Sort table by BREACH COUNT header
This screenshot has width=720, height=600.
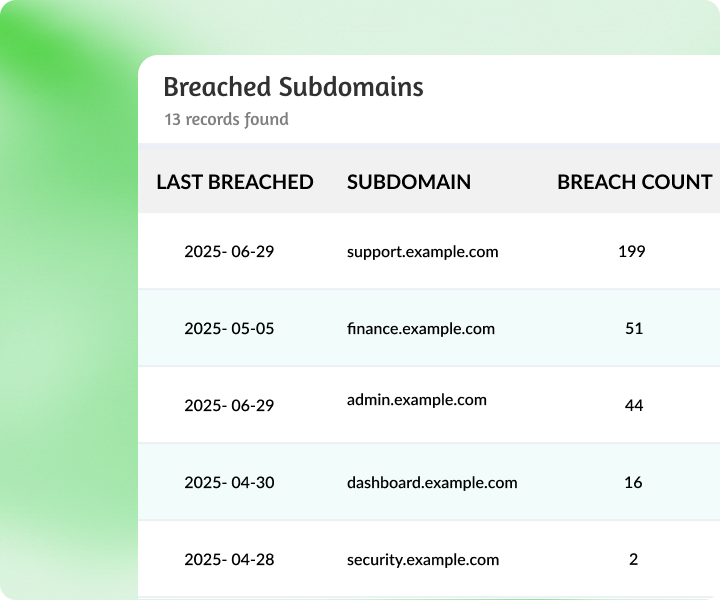click(x=634, y=182)
